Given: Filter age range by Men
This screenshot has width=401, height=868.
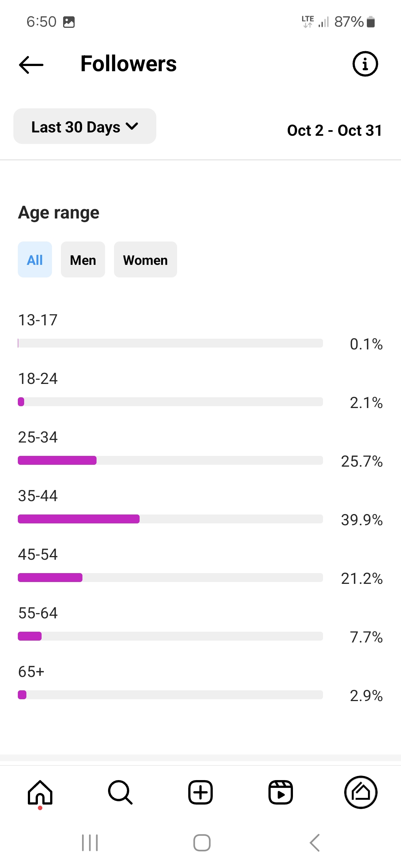Looking at the screenshot, I should (83, 260).
